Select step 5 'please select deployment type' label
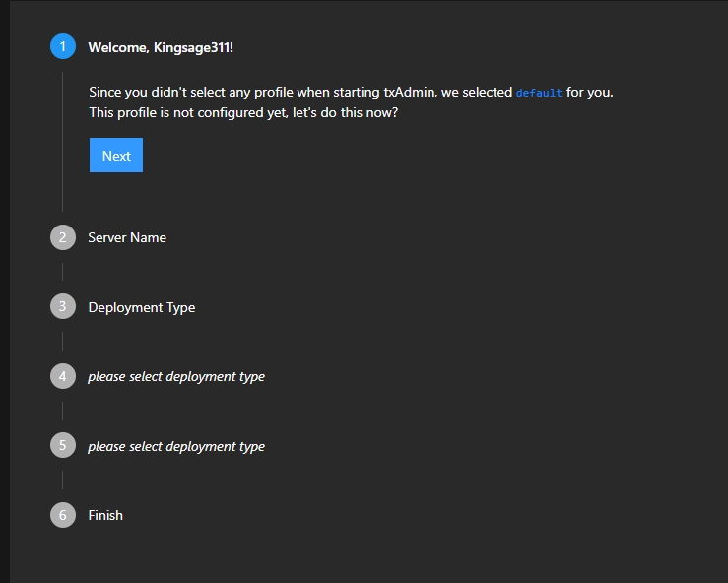The height and width of the screenshot is (583, 728). coord(176,446)
